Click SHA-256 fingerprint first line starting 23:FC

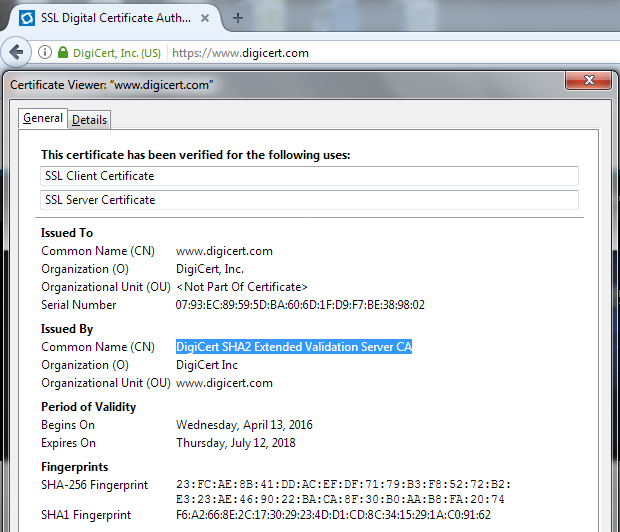click(343, 485)
